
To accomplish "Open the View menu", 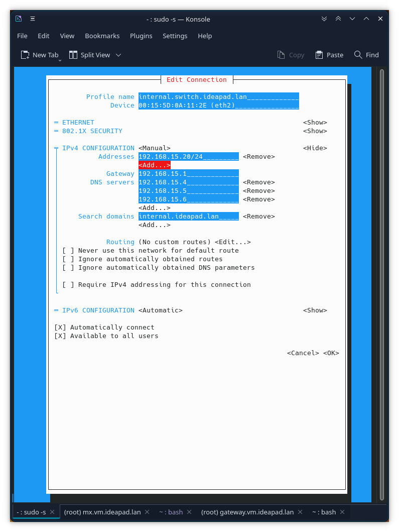I will point(67,36).
